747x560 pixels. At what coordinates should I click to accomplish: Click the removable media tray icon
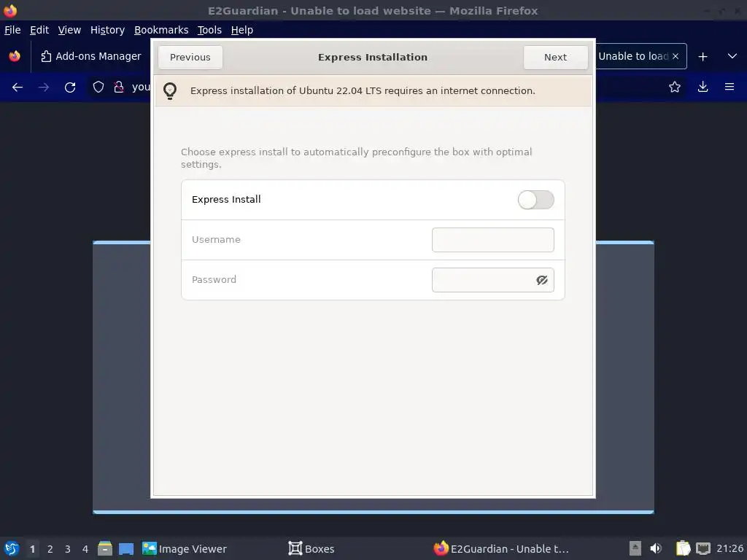(635, 548)
